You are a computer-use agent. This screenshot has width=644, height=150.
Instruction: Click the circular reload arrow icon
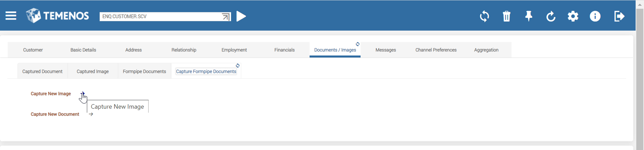(551, 16)
